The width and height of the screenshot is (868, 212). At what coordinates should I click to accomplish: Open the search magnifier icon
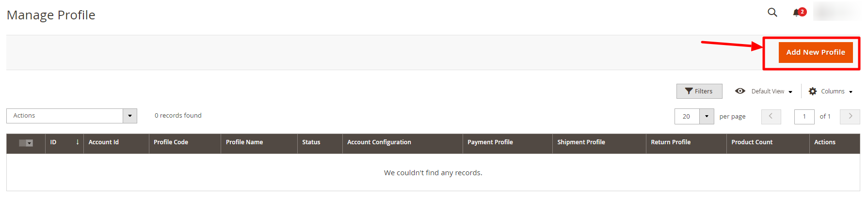click(772, 13)
